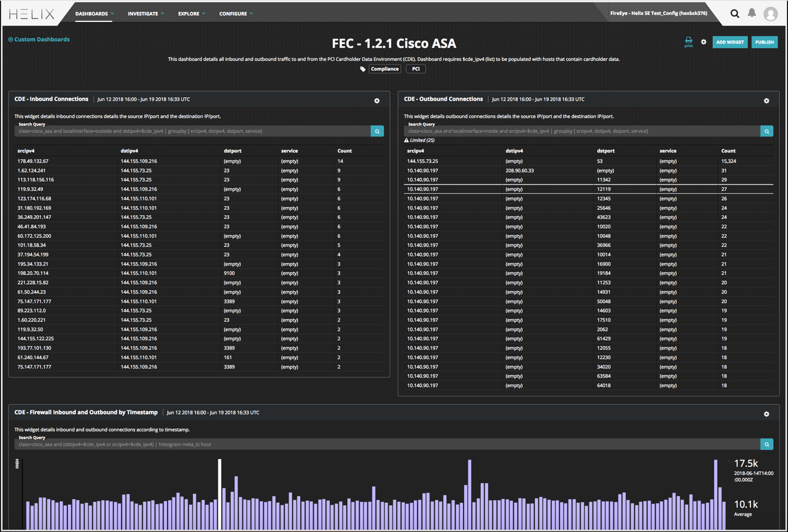Viewport: 788px width, 532px height.
Task: Select the Compliance tag
Action: 385,69
